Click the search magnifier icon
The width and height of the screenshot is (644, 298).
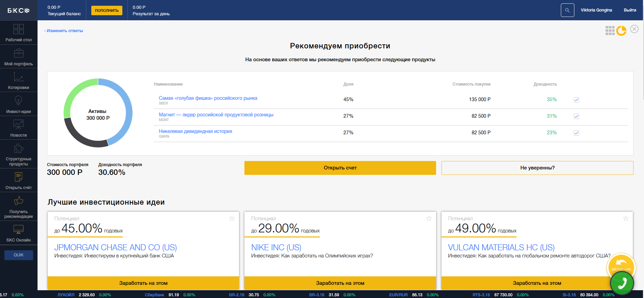click(x=567, y=10)
